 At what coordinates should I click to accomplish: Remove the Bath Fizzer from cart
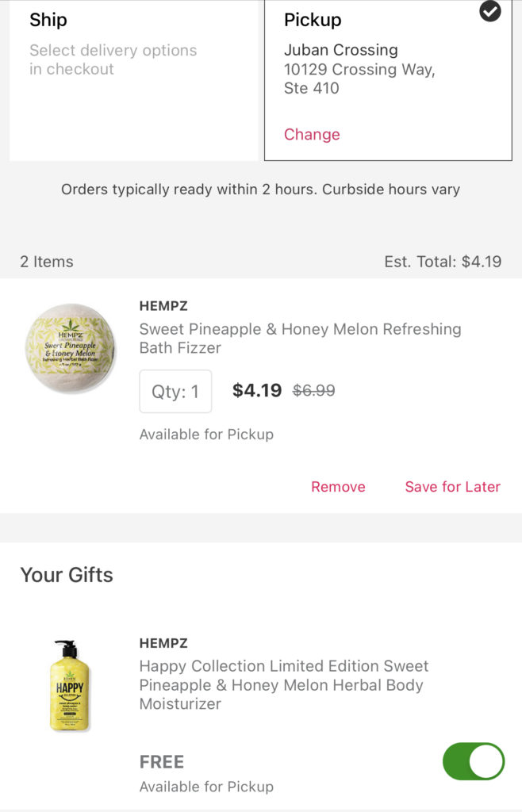click(338, 487)
